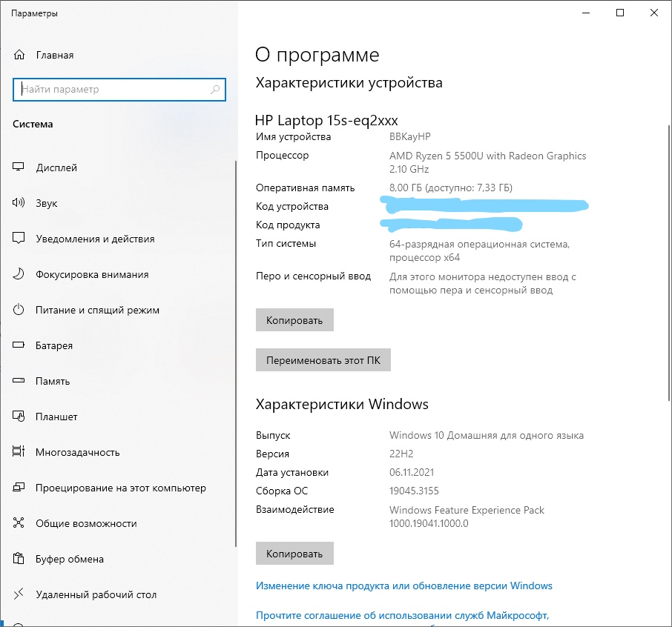672x627 pixels.
Task: Click the Projecting to this PC icon
Action: click(19, 487)
